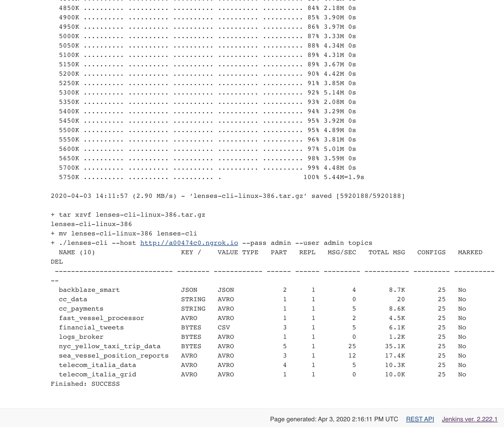This screenshot has width=504, height=427.
Task: Click the 'sea_vessel_position_reports' topic name
Action: pos(114,356)
